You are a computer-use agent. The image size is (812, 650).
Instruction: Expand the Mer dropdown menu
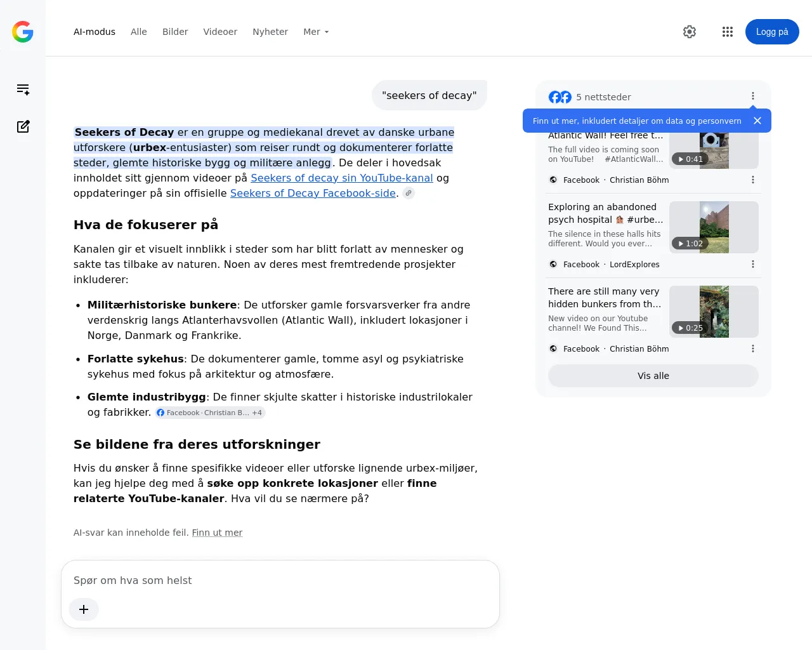[316, 32]
